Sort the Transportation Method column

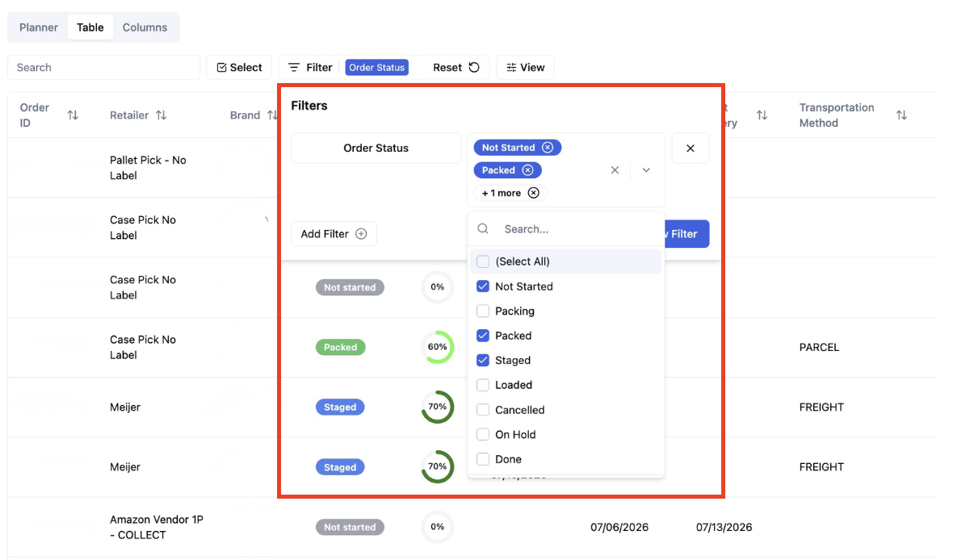click(x=901, y=115)
